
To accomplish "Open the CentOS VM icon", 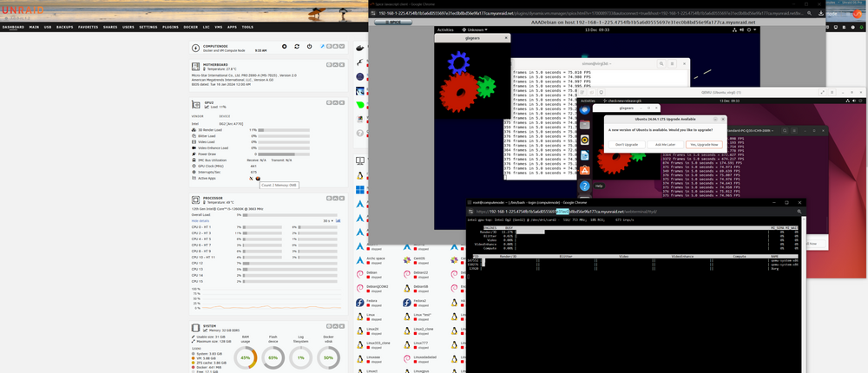I will point(407,259).
